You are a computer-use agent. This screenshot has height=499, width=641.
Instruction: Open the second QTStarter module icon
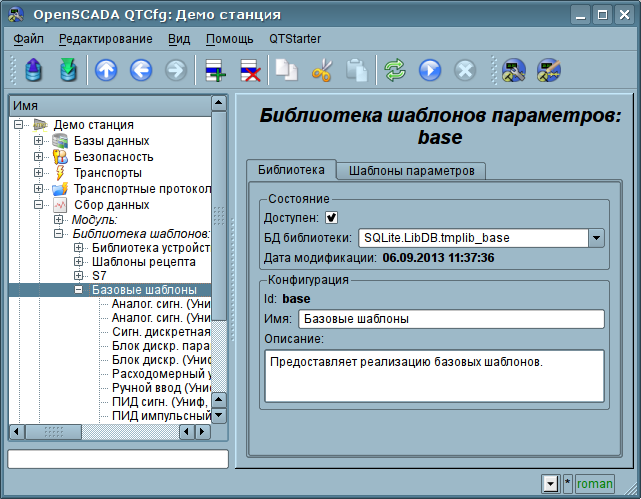click(549, 70)
